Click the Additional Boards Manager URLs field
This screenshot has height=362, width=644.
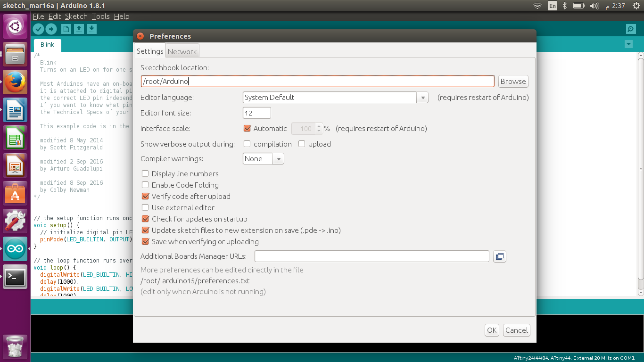click(x=372, y=256)
